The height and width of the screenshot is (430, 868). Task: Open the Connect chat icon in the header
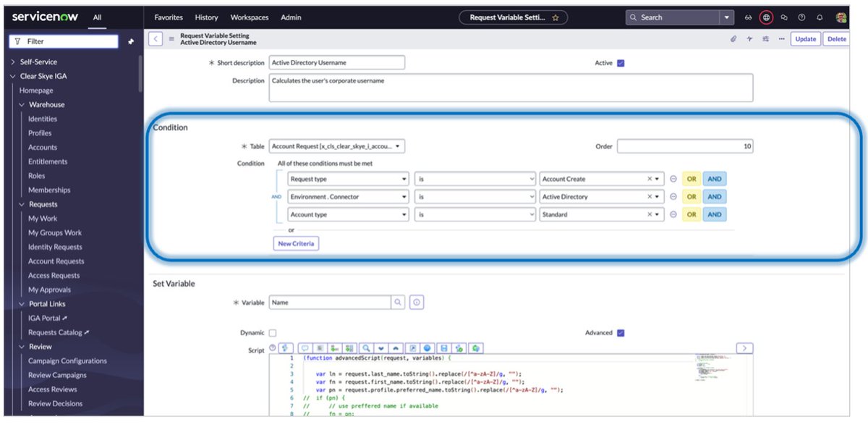pos(784,17)
